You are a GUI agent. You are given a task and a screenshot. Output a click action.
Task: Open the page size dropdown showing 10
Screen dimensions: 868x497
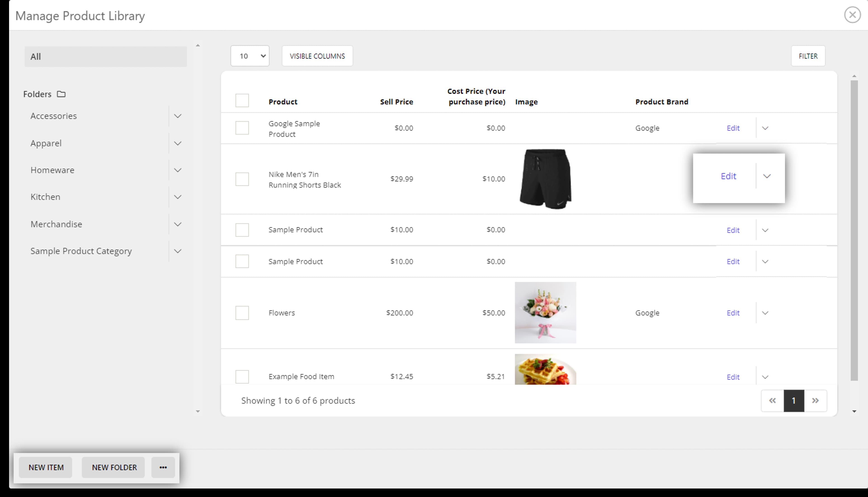pyautogui.click(x=250, y=56)
